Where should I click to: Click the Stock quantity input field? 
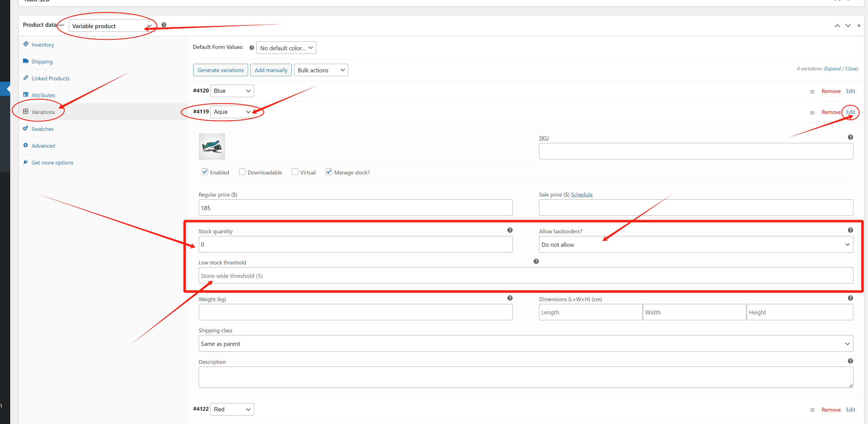(x=356, y=244)
